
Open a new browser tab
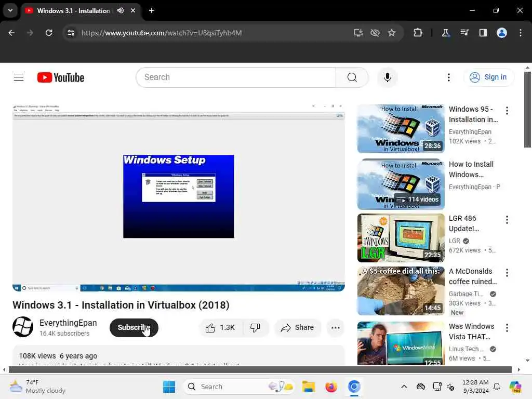pos(152,10)
